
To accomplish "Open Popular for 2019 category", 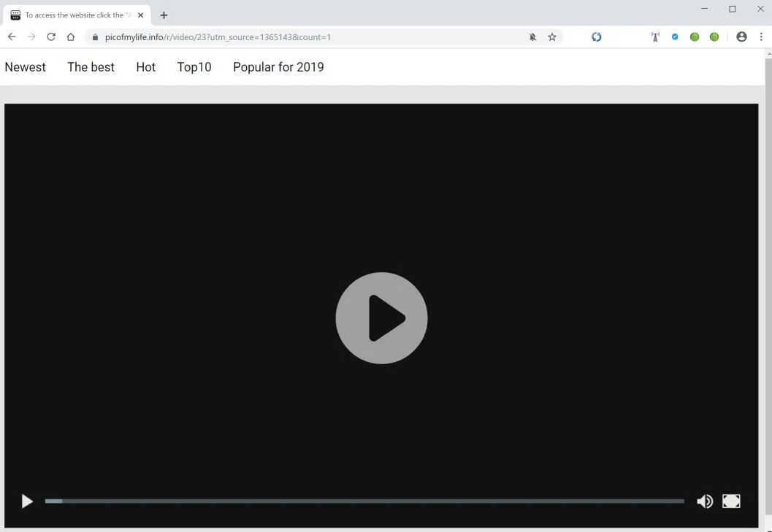I will pyautogui.click(x=278, y=67).
